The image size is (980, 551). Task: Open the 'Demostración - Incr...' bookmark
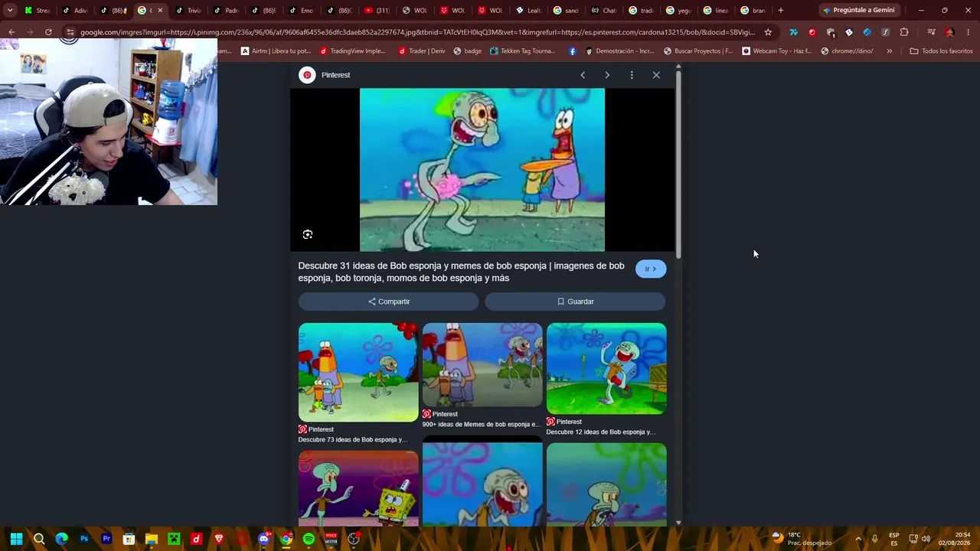point(619,51)
